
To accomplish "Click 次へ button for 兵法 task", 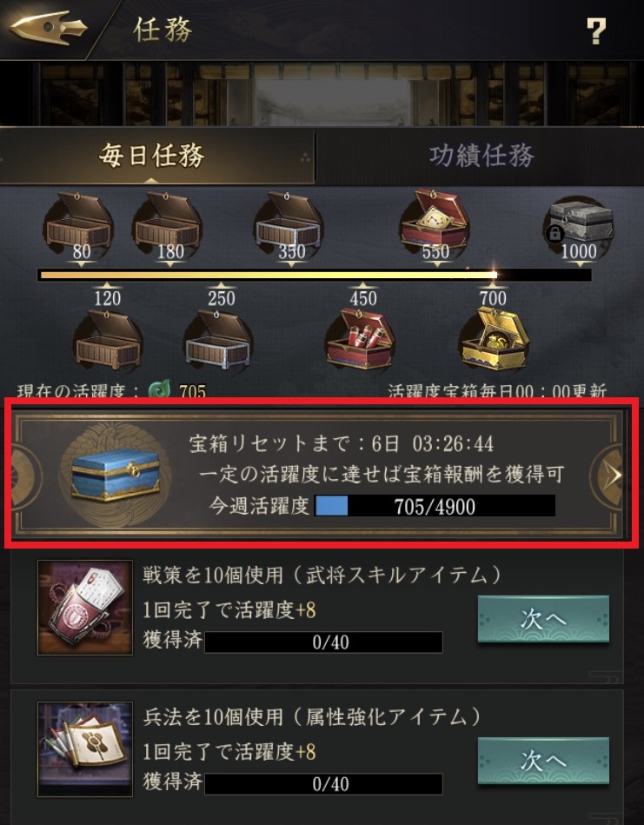I will click(x=543, y=761).
